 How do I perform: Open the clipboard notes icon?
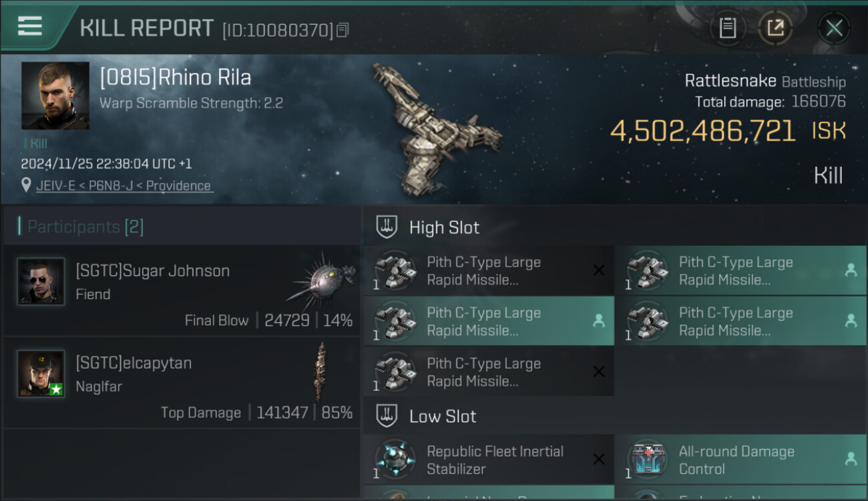coord(727,28)
